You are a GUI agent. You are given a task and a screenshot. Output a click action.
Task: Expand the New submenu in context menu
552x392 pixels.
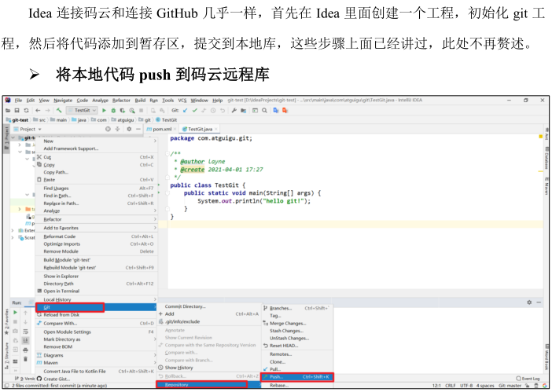96,141
